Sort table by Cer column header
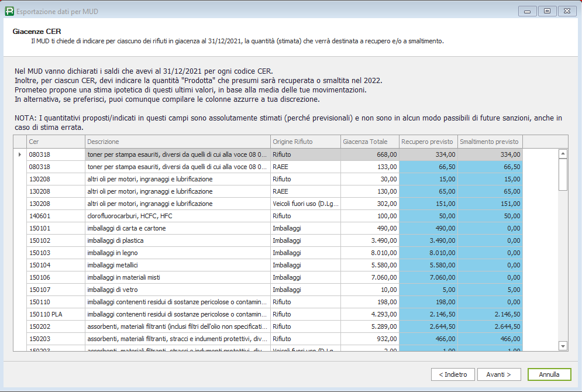Image resolution: width=582 pixels, height=392 pixels. coord(56,142)
